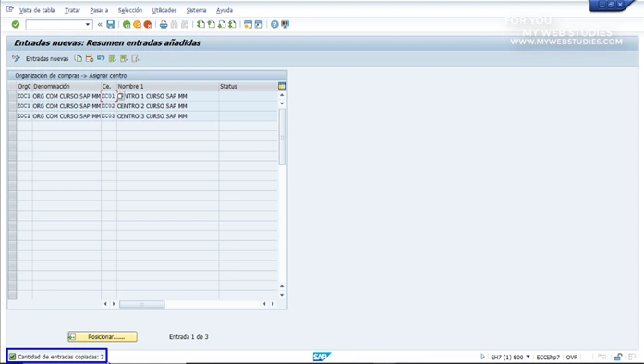Click the Select All icon
644x364 pixels.
112,58
